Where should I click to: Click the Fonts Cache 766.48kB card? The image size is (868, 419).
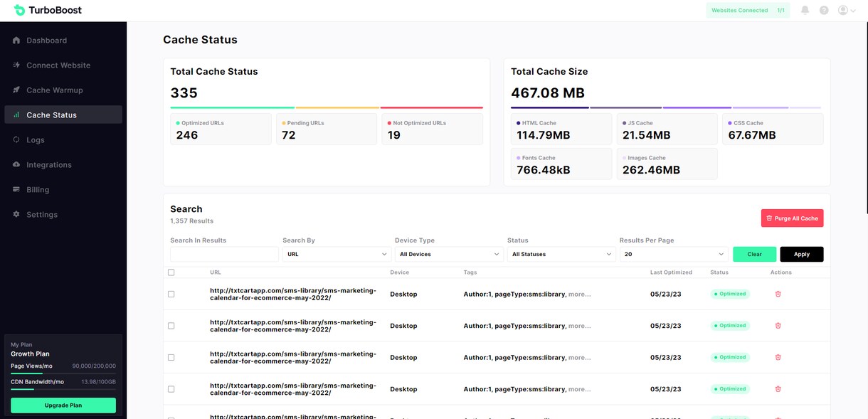[x=561, y=164]
